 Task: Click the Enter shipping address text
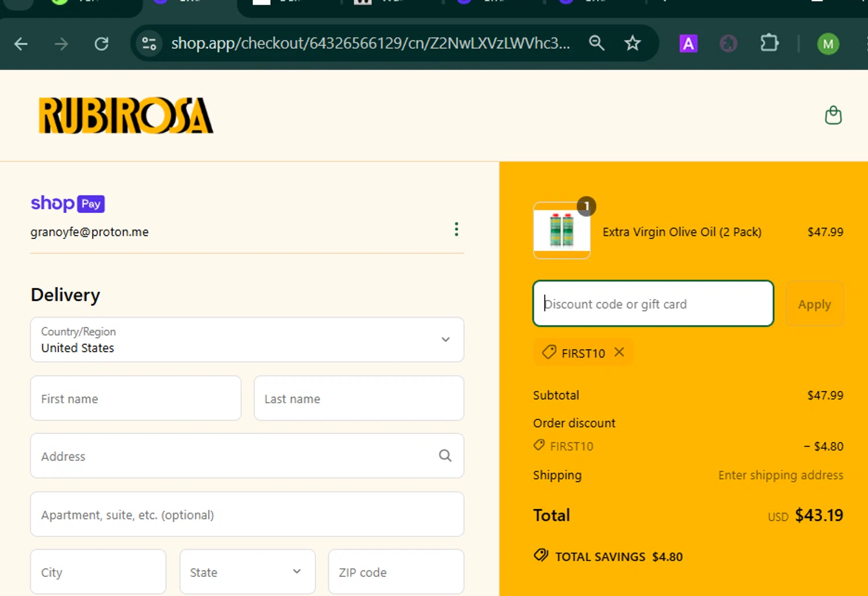pyautogui.click(x=781, y=475)
